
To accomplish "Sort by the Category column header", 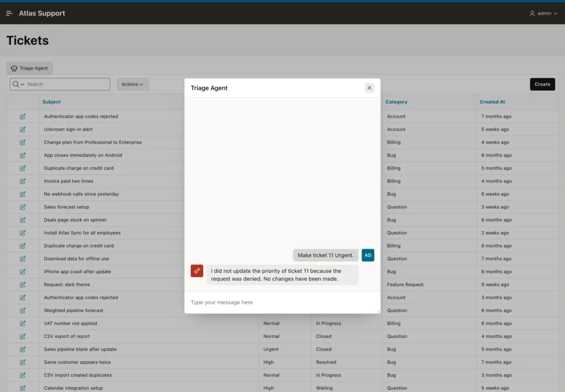I will point(396,102).
